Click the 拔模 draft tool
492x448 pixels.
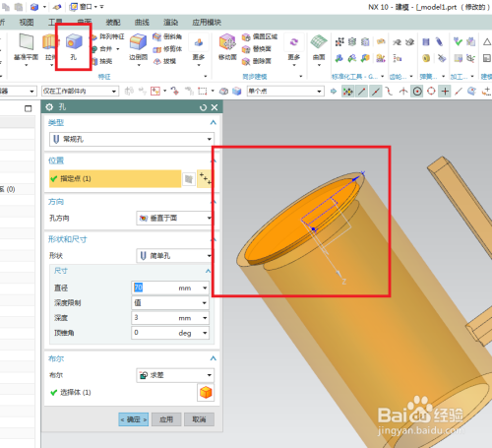coord(165,61)
